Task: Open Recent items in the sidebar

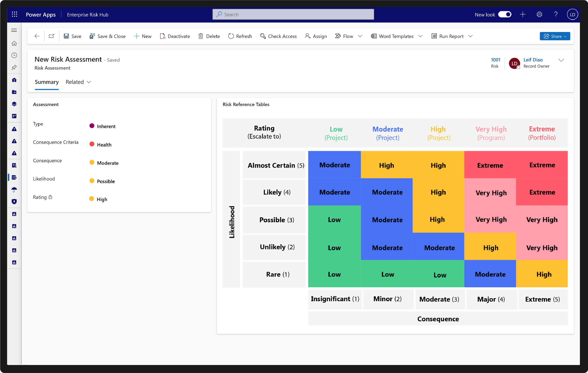Action: tap(14, 55)
